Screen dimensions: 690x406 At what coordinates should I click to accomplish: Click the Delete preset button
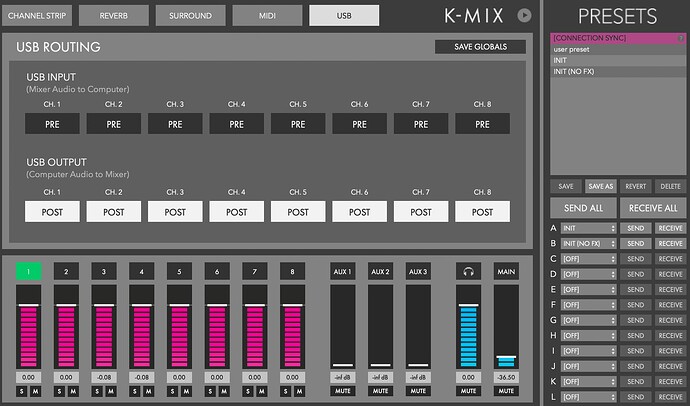pyautogui.click(x=671, y=187)
